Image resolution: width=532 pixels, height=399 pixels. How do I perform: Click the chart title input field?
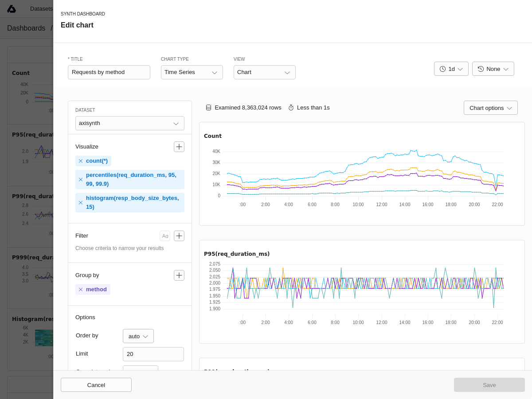point(109,72)
